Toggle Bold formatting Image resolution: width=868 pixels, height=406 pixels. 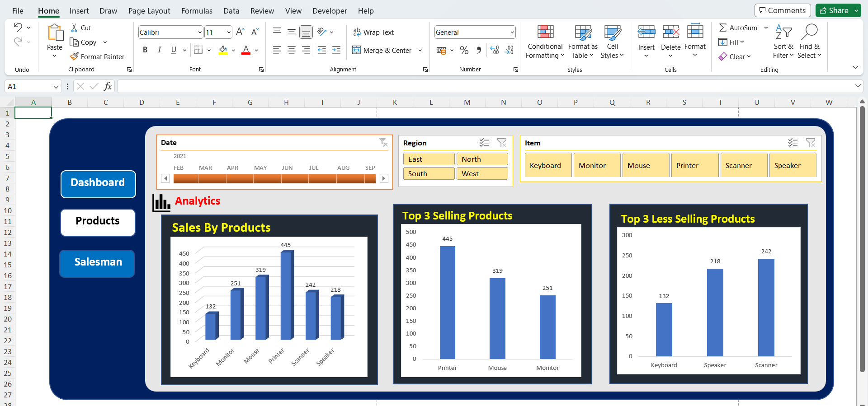[x=145, y=50]
